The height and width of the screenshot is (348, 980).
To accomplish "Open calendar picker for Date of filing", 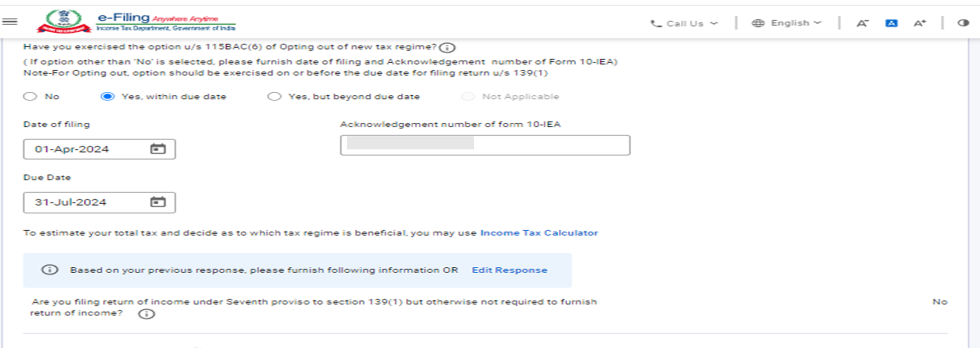I will [x=158, y=149].
